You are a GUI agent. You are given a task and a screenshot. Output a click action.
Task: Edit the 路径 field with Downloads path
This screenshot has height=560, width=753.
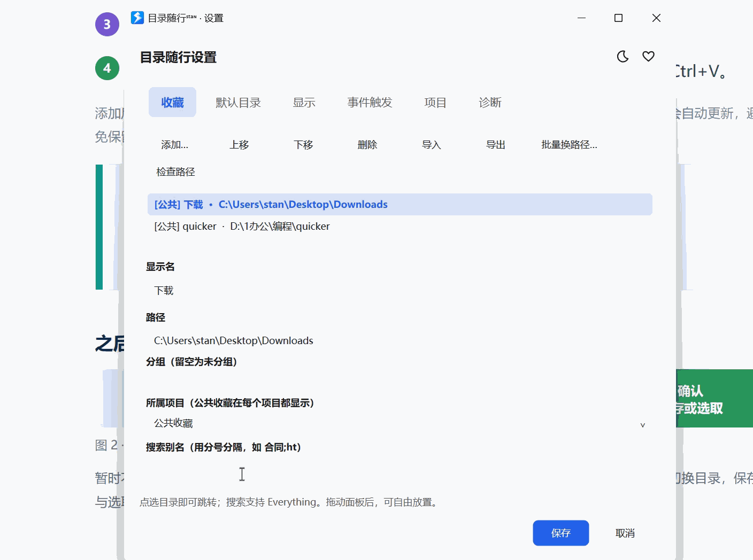pos(399,341)
